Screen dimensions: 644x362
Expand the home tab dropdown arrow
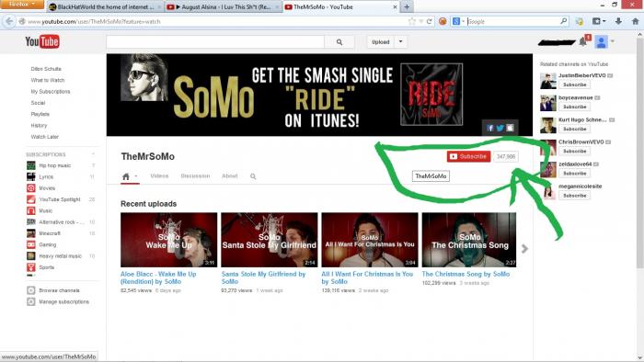(136, 176)
